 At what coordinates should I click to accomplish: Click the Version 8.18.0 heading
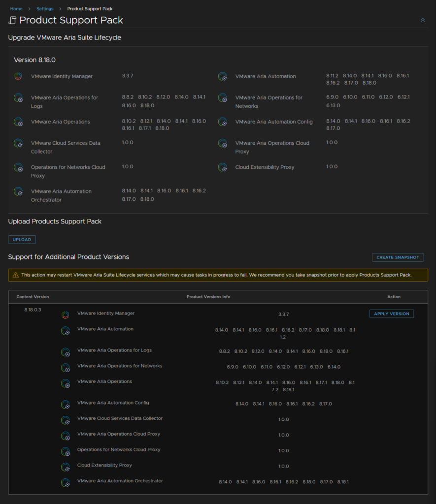[x=35, y=60]
